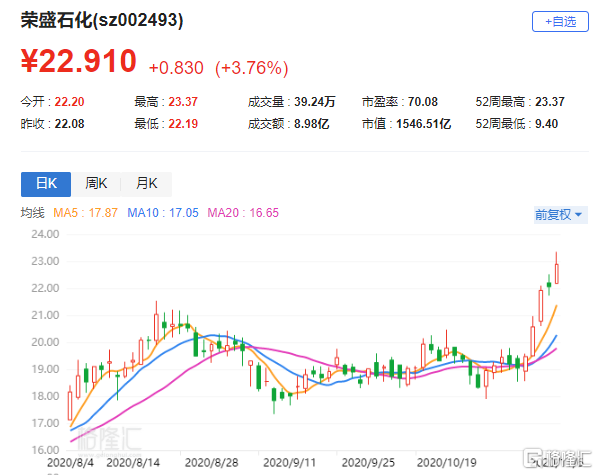Add stock to watchlist with +自选 button
The image size is (598, 475).
[560, 22]
